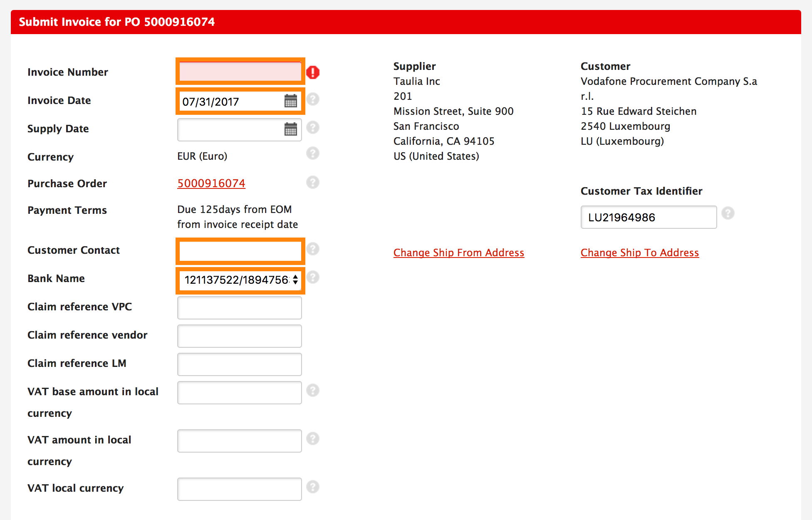Select the Claim reference vendor input
The height and width of the screenshot is (520, 812).
240,336
